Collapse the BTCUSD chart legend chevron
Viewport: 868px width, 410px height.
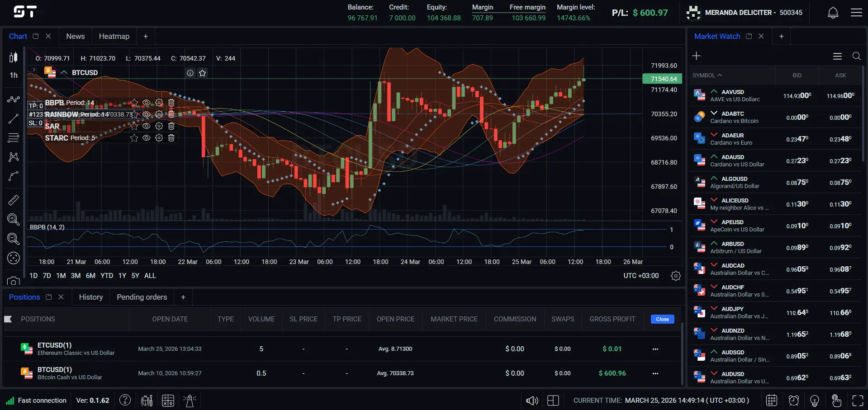(x=63, y=72)
